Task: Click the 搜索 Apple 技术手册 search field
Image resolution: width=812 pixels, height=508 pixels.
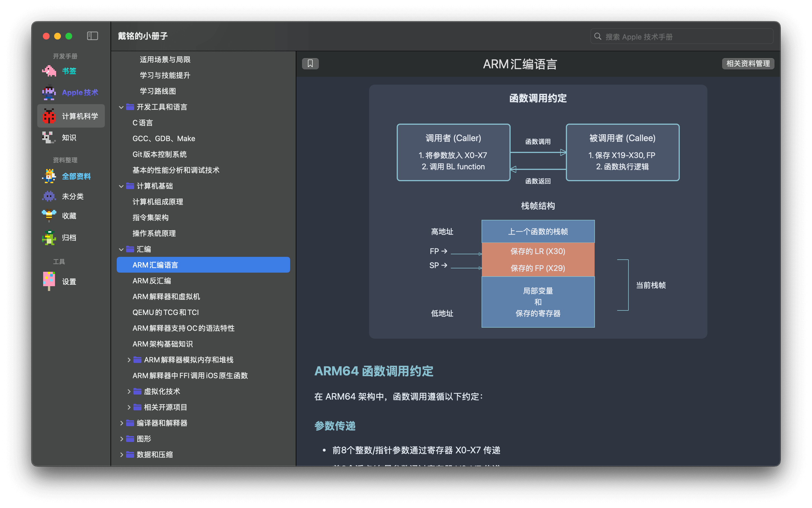Action: coord(681,36)
